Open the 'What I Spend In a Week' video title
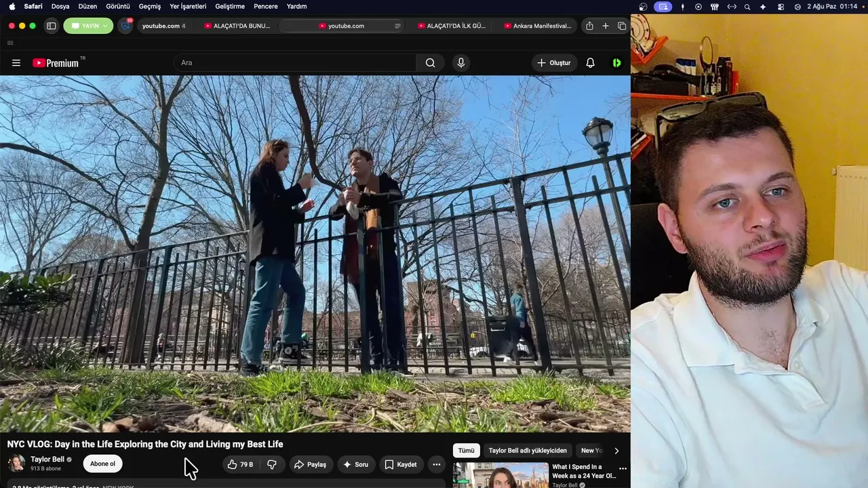The height and width of the screenshot is (488, 868). [583, 471]
